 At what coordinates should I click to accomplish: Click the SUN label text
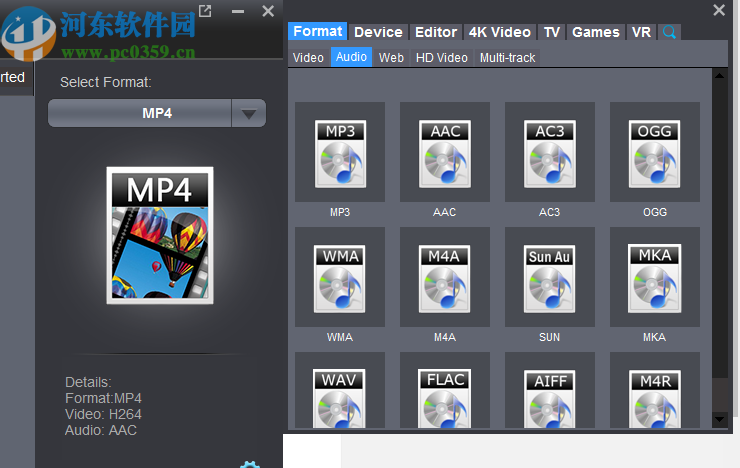pyautogui.click(x=549, y=337)
